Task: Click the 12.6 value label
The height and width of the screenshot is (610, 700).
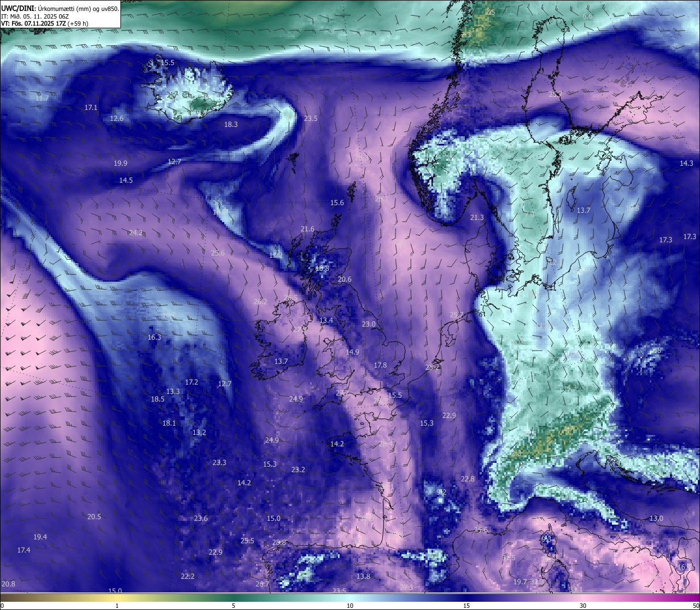Action: click(x=116, y=119)
